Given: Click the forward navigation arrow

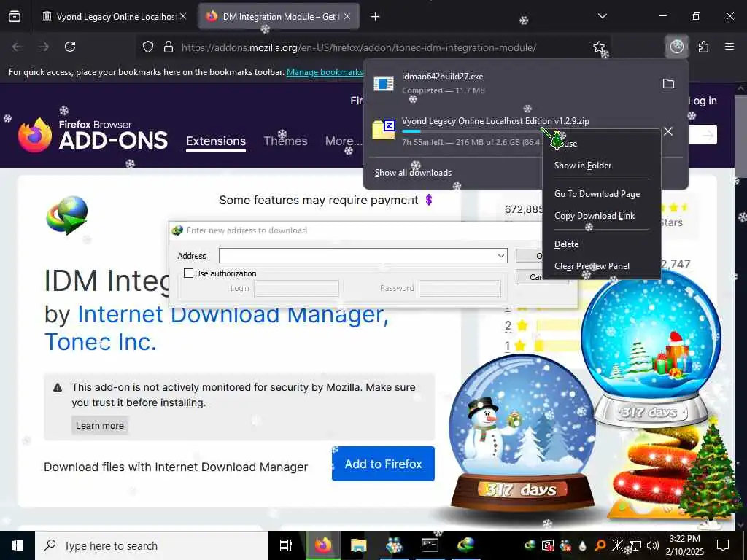Looking at the screenshot, I should [44, 47].
